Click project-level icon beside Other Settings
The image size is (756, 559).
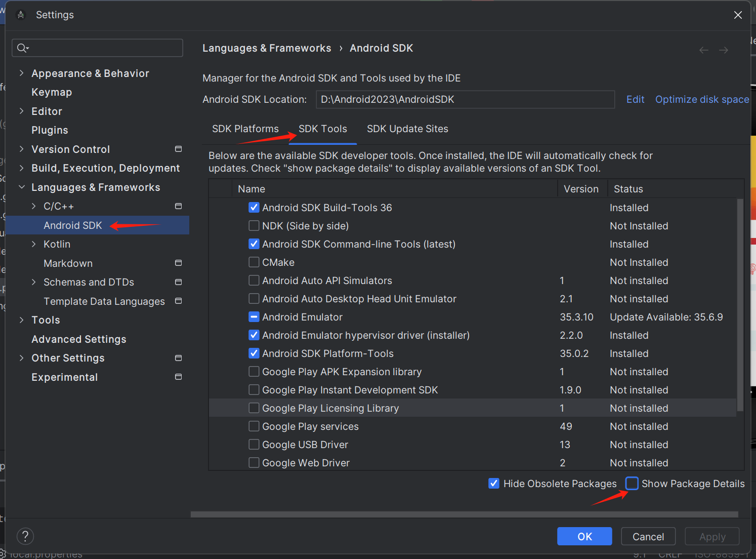178,358
